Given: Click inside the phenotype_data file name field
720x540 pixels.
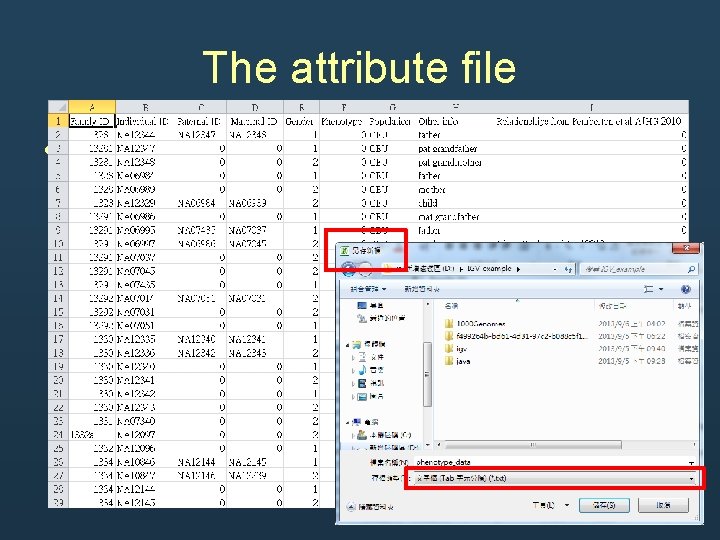Looking at the screenshot, I should point(549,462).
